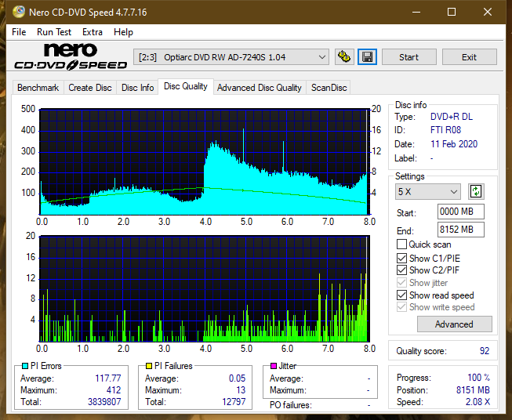Toggle the Show jitter checkbox
Viewport: 512px width, 420px height.
(x=401, y=283)
